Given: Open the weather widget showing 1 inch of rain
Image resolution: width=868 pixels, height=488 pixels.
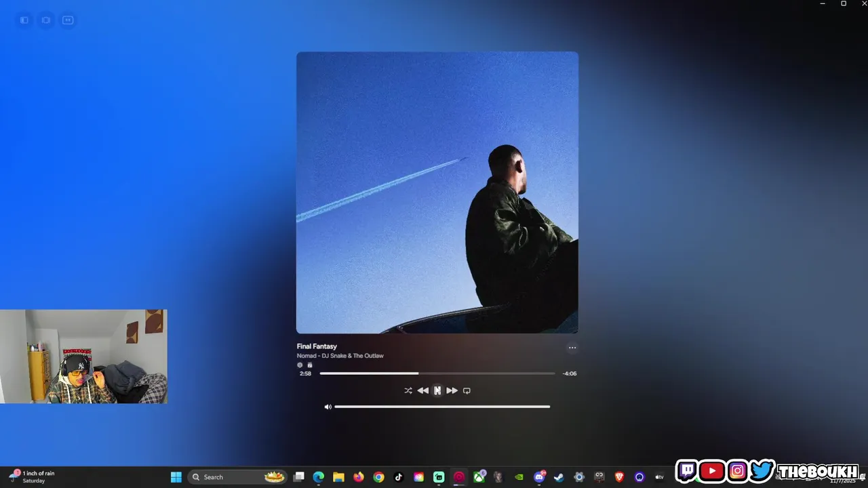Looking at the screenshot, I should click(32, 476).
